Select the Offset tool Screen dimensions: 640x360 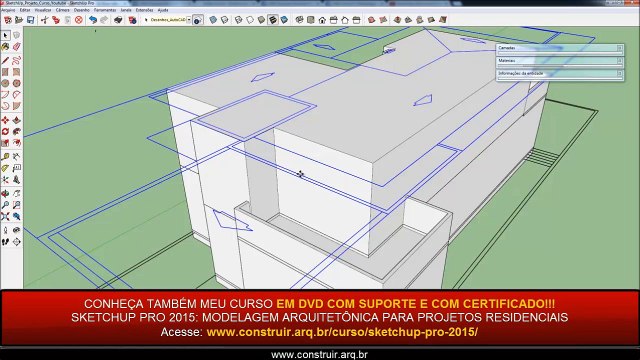click(x=16, y=143)
